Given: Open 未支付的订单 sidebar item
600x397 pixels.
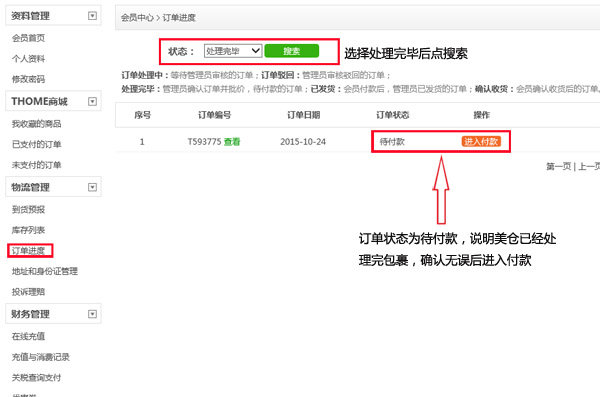Looking at the screenshot, I should coord(36,165).
